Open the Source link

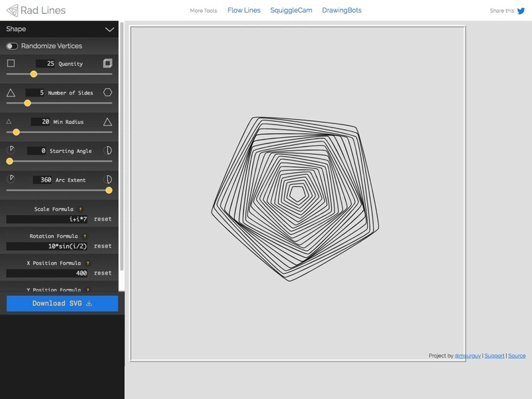(x=517, y=356)
